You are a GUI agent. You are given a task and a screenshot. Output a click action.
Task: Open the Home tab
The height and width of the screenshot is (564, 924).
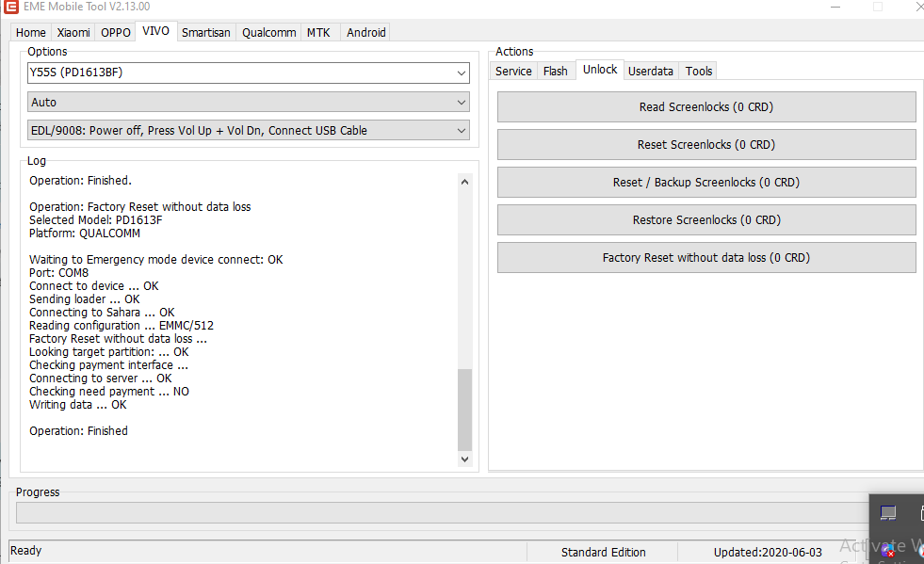(x=31, y=32)
